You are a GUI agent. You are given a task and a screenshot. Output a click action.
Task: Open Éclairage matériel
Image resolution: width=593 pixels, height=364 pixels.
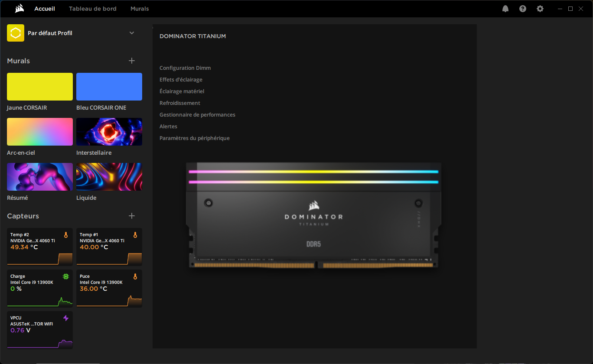(182, 91)
